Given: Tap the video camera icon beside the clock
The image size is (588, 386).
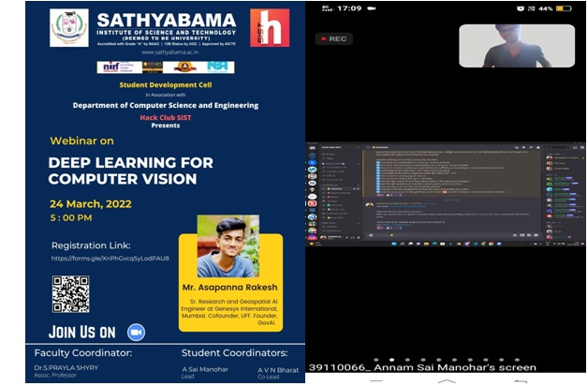Looking at the screenshot, I should [372, 8].
